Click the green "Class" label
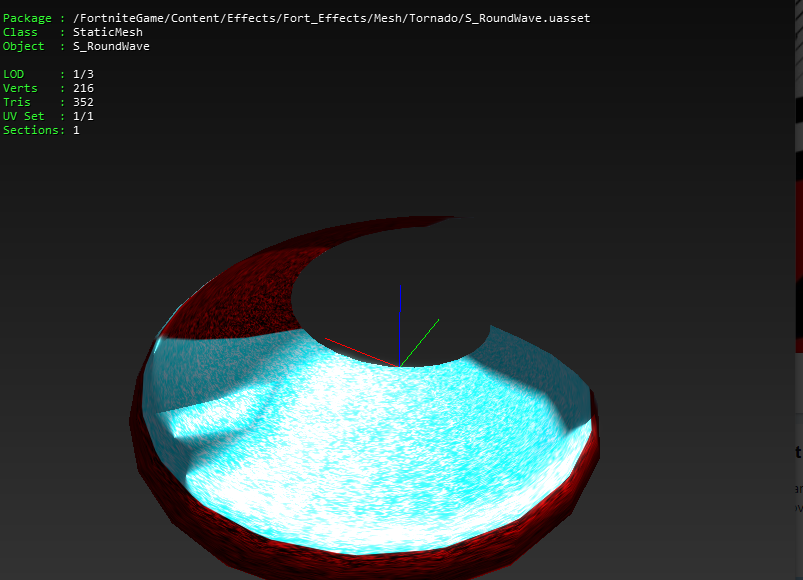803x580 pixels. [20, 32]
